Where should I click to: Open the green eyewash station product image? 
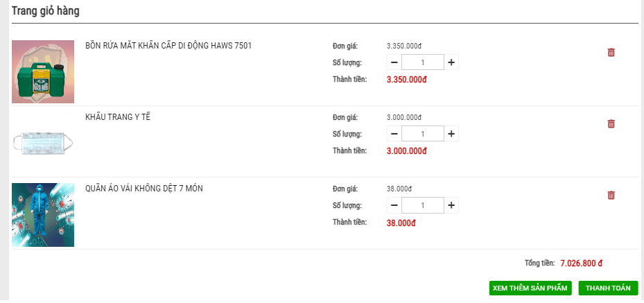tap(43, 71)
